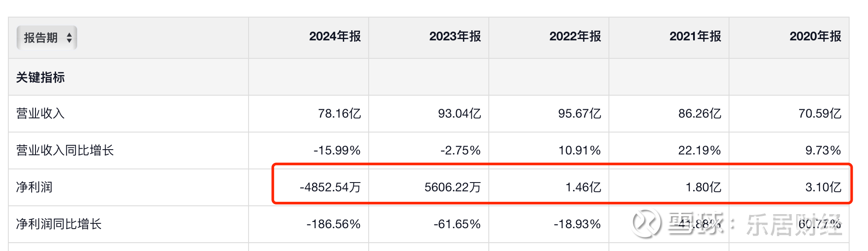Select the 营业收入 row label
This screenshot has height=251, width=868.
coord(40,114)
